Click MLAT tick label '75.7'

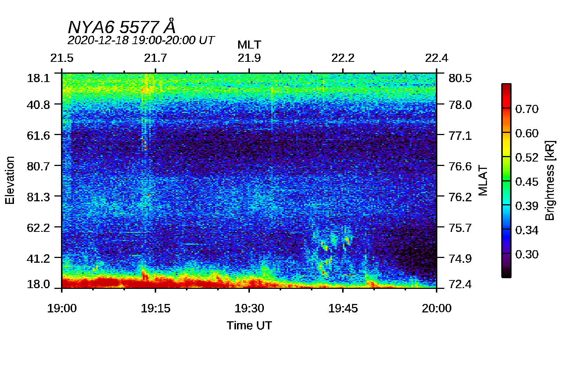(x=460, y=228)
